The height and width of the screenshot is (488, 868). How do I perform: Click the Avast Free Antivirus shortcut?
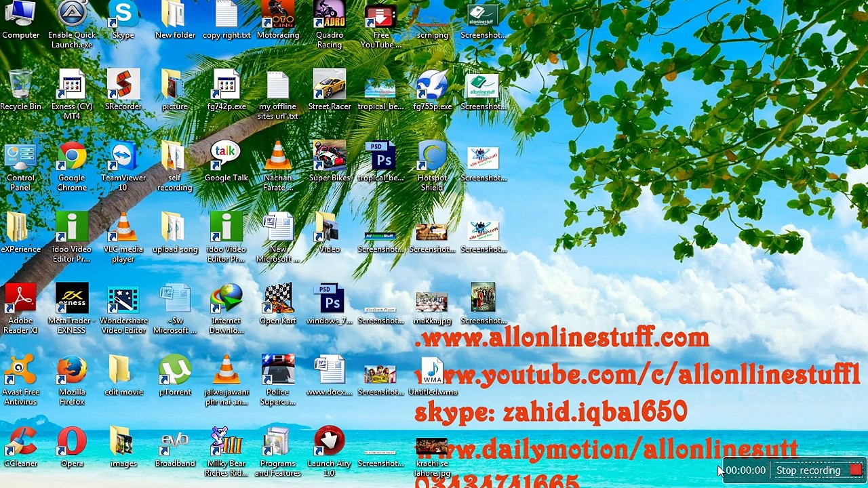click(20, 381)
